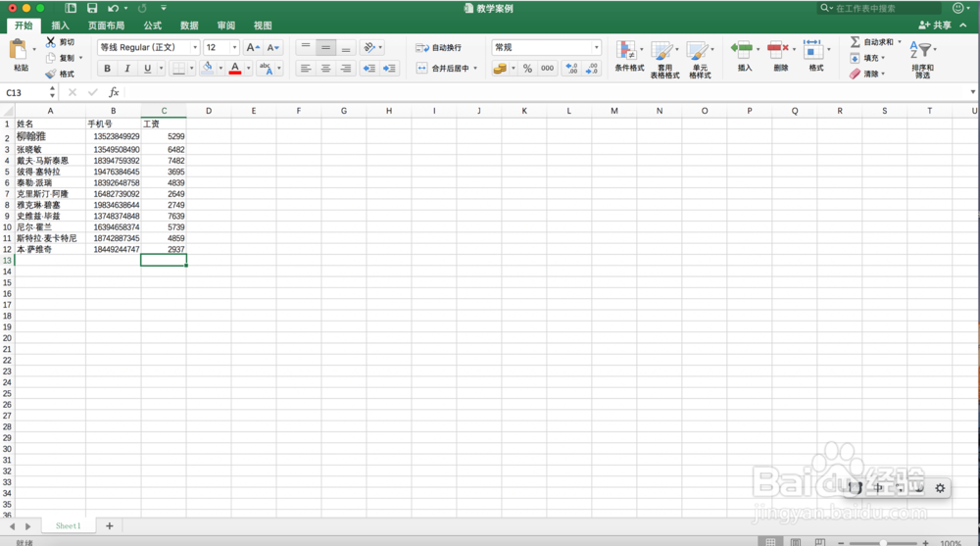Expand the underline style dropdown arrow
The height and width of the screenshot is (546, 980).
[161, 69]
